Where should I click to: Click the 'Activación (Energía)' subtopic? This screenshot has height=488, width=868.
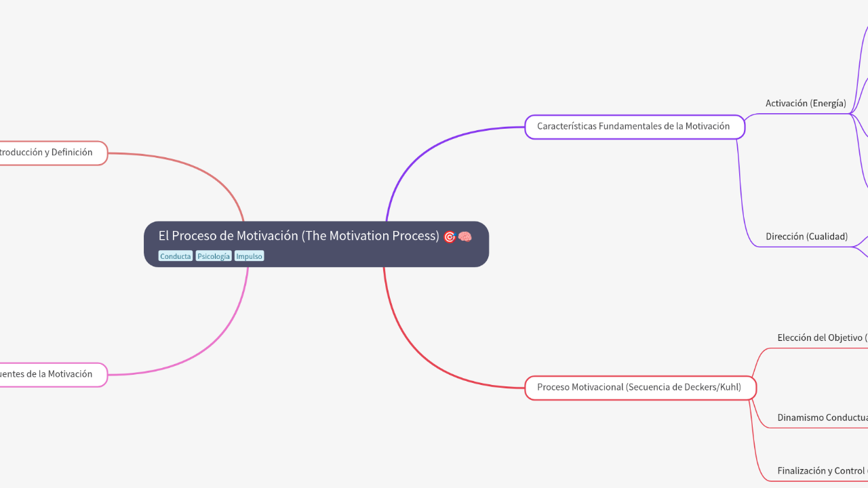click(x=806, y=103)
